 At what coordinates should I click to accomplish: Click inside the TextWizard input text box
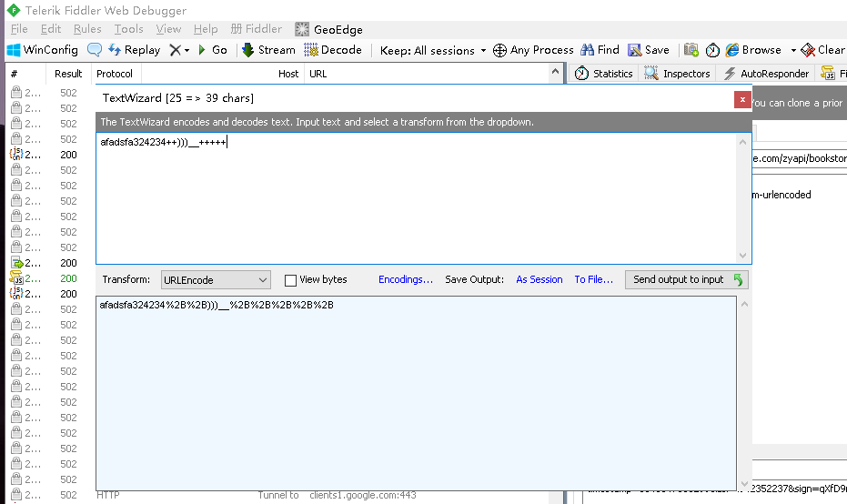(x=417, y=198)
